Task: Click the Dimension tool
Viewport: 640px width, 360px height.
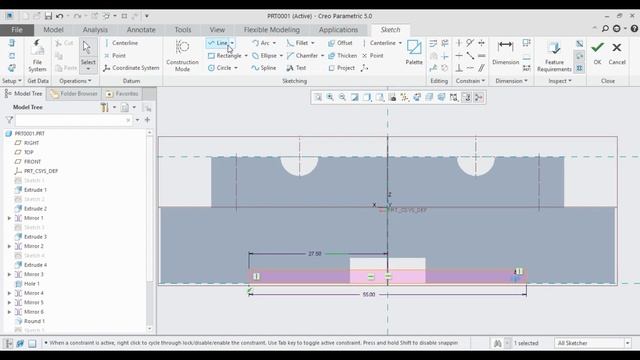Action: (505, 52)
